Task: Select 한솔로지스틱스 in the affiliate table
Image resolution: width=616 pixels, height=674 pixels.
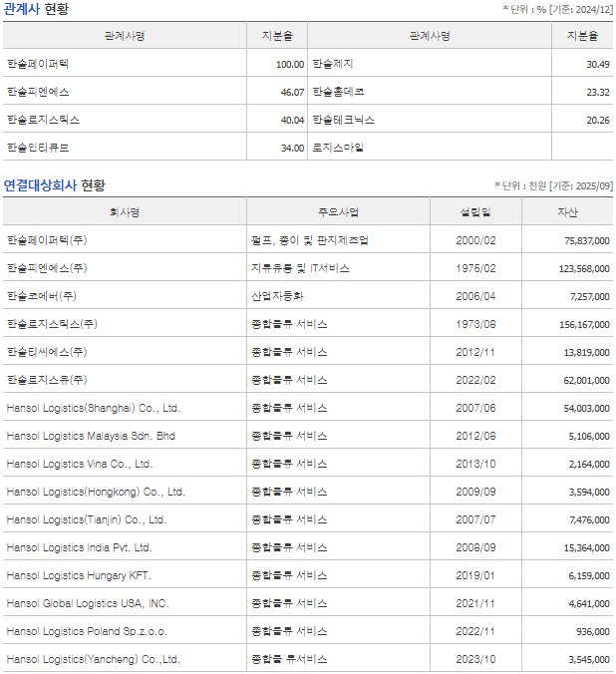Action: coord(43,120)
